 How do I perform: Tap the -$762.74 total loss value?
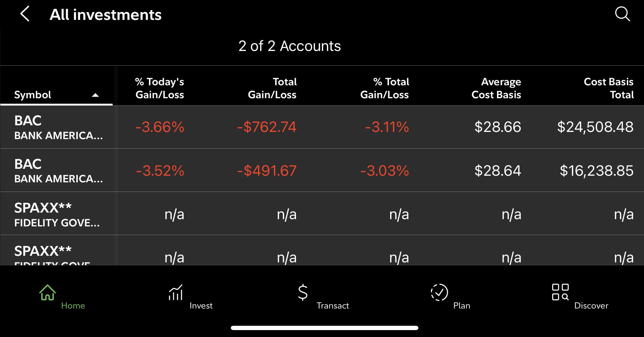[x=267, y=127]
